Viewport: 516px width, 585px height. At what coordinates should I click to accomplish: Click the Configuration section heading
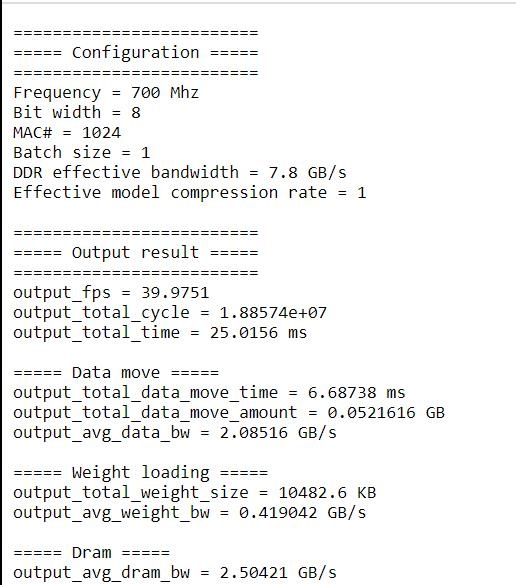(x=136, y=53)
